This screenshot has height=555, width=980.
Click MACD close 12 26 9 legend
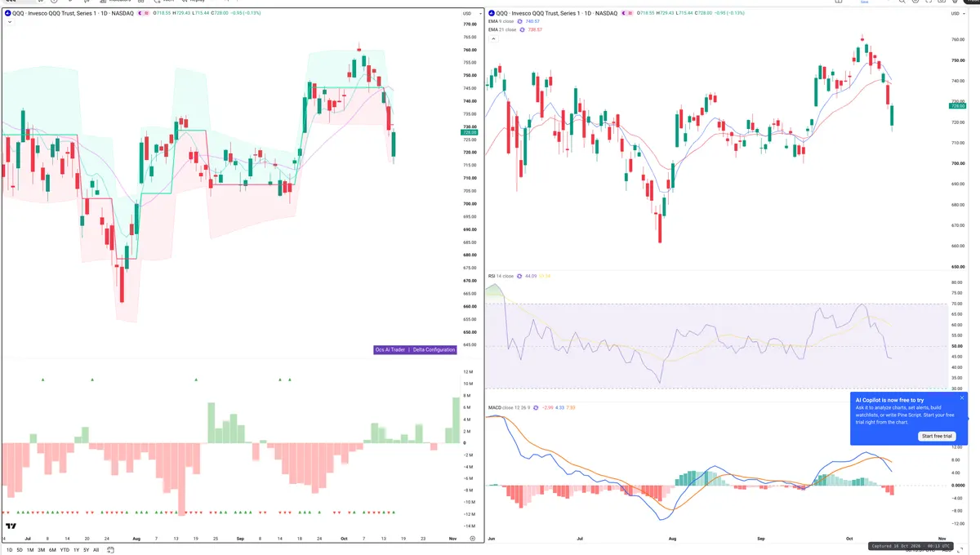[508, 406]
